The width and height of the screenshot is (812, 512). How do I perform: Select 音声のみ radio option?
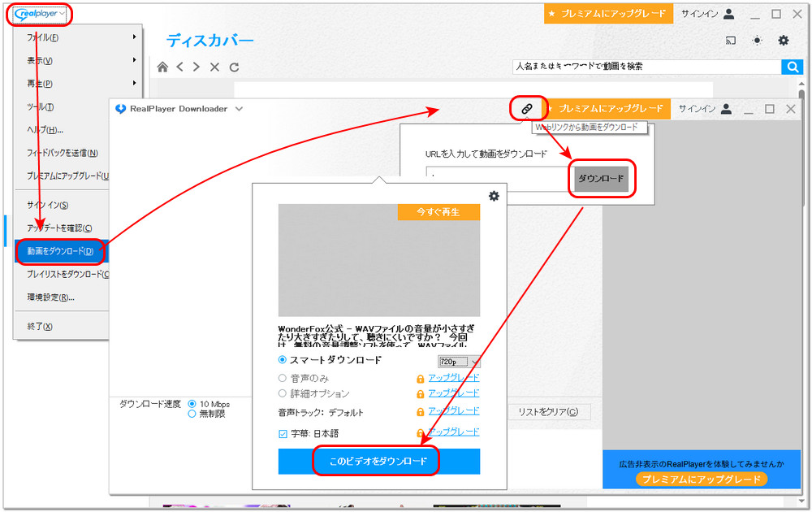283,378
